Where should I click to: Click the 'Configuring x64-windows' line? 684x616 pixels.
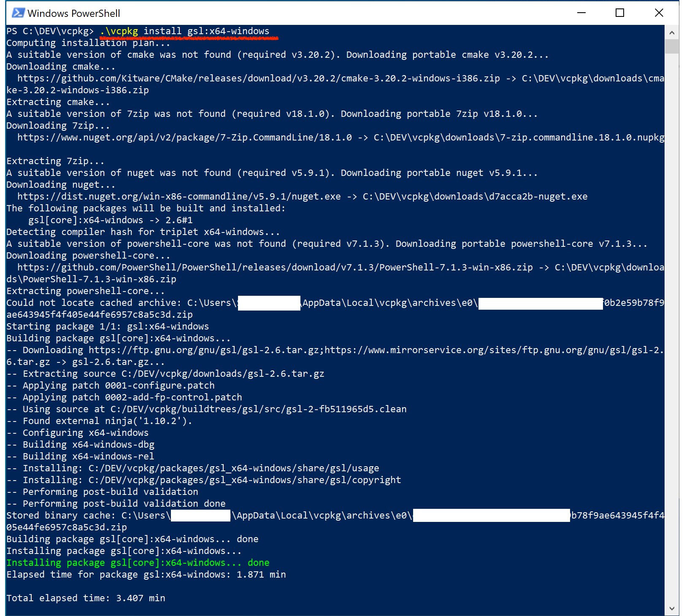[77, 433]
